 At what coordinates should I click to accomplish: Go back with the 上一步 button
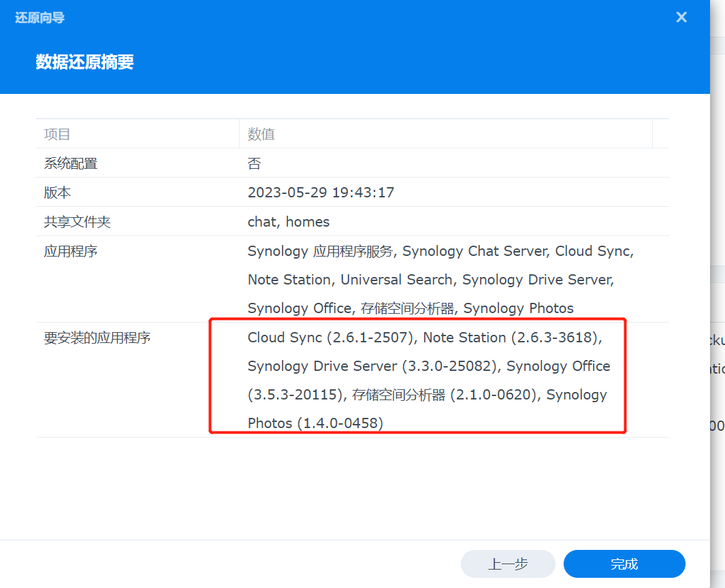point(508,563)
